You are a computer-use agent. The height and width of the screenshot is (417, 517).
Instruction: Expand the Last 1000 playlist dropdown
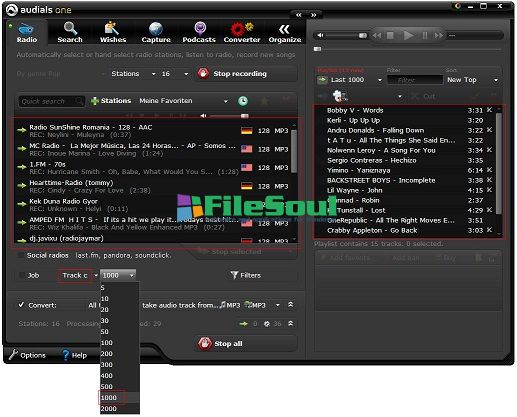click(380, 80)
